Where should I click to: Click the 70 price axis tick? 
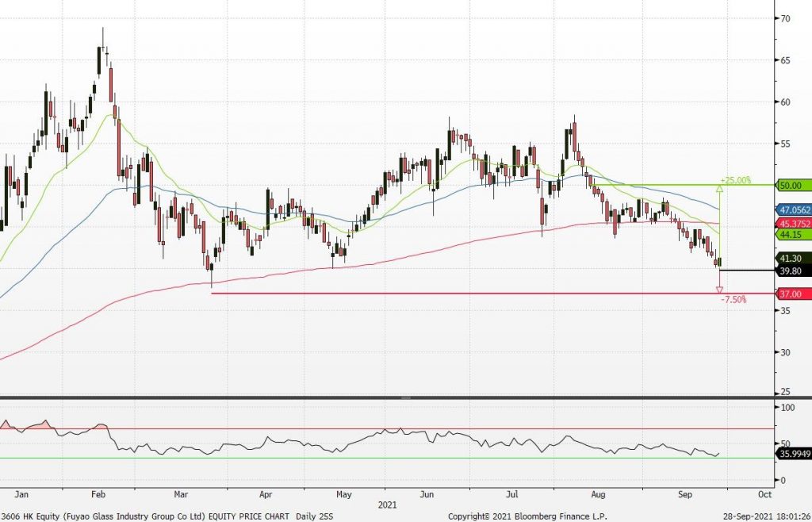click(785, 19)
